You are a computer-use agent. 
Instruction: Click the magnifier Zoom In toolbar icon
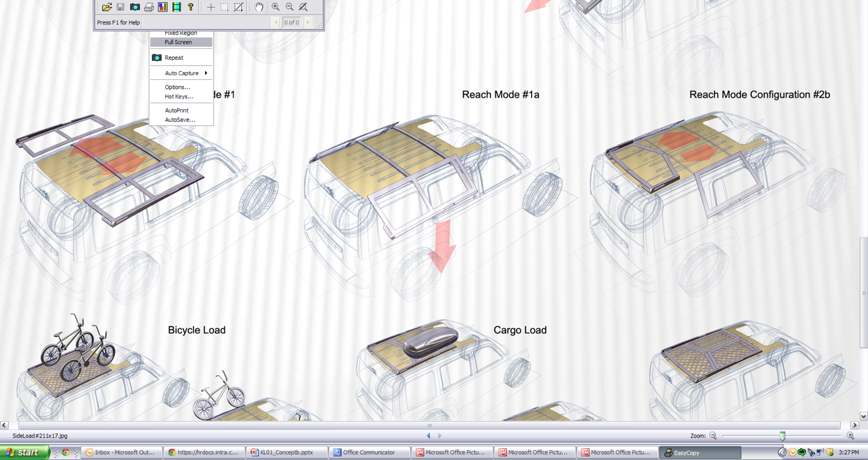point(276,7)
